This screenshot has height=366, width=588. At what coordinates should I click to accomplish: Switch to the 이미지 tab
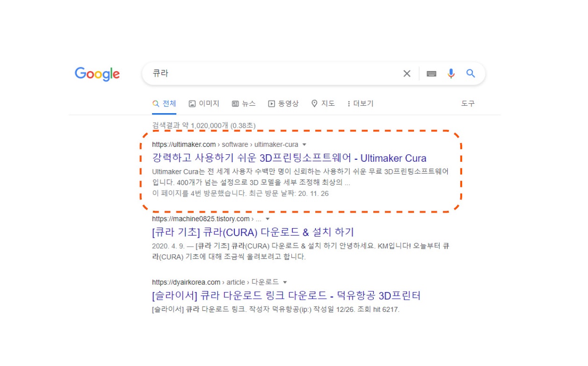204,104
